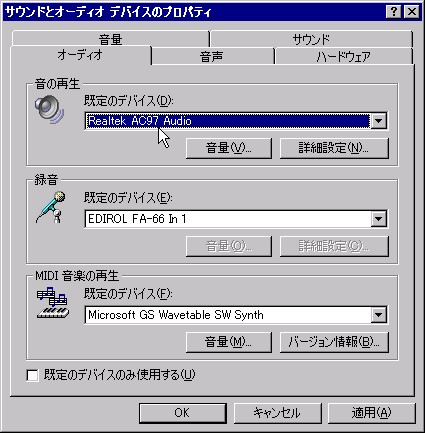Toggle 既定のデバイスのみ使用する checkbox
Viewport: 425px width, 433px height.
[32, 375]
